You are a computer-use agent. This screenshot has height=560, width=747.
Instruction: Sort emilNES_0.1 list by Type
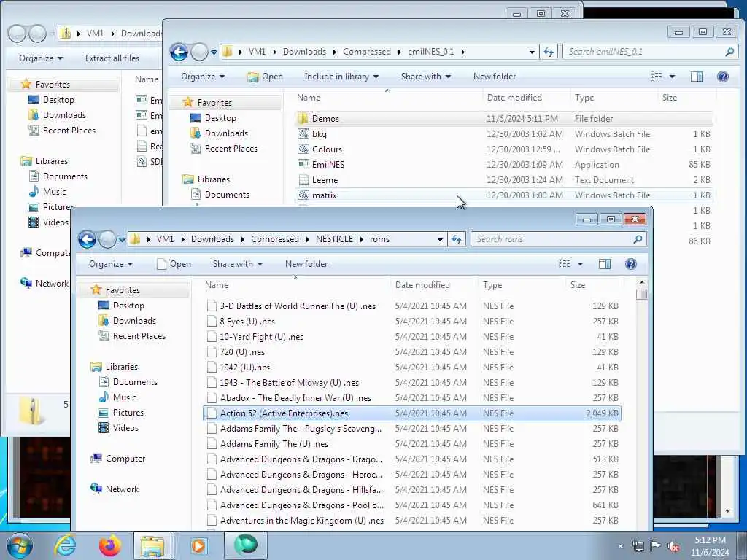point(613,98)
